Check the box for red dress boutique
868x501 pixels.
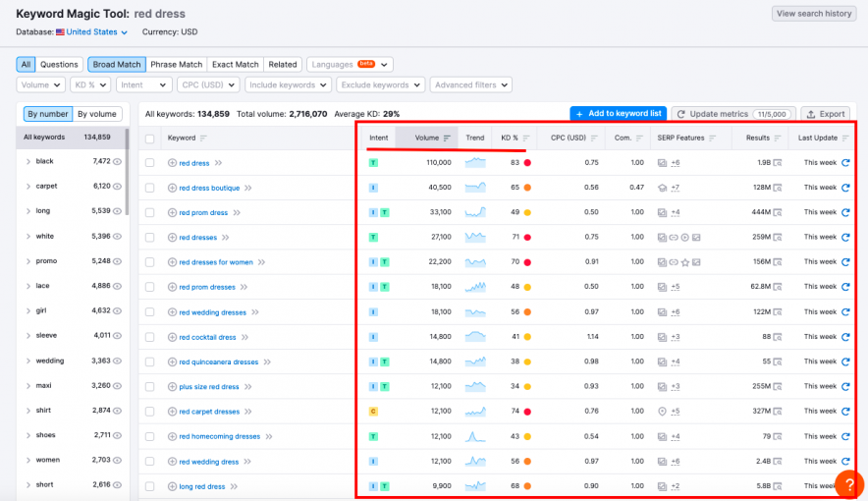coord(150,187)
